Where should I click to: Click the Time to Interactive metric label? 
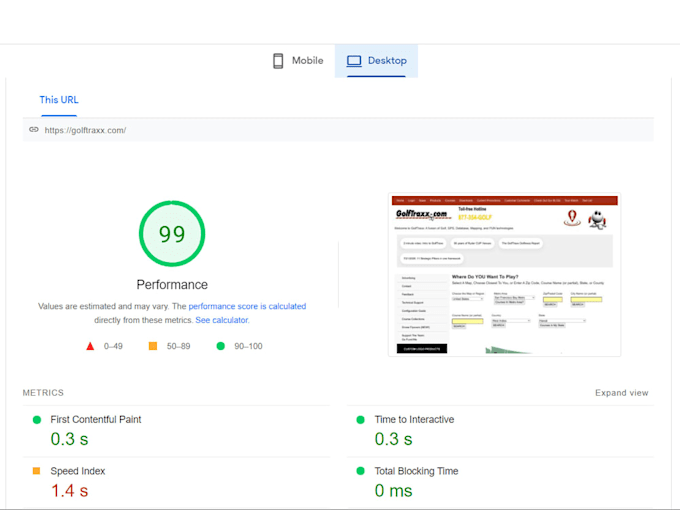[414, 419]
